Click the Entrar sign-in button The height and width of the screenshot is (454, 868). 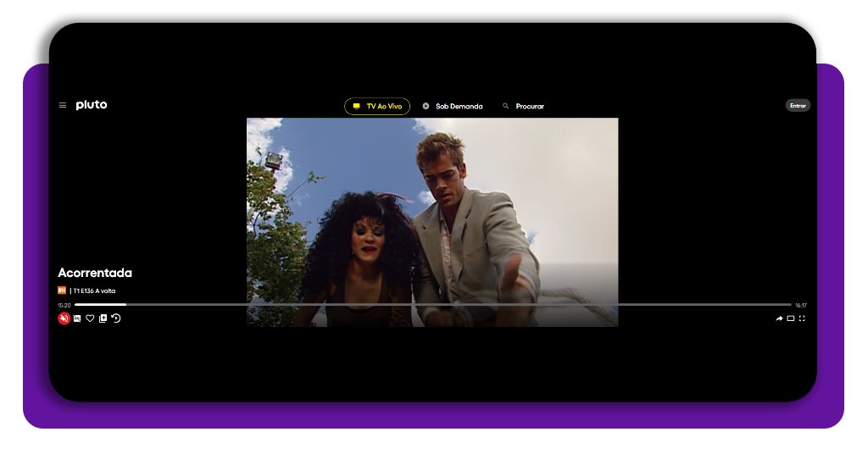point(798,106)
